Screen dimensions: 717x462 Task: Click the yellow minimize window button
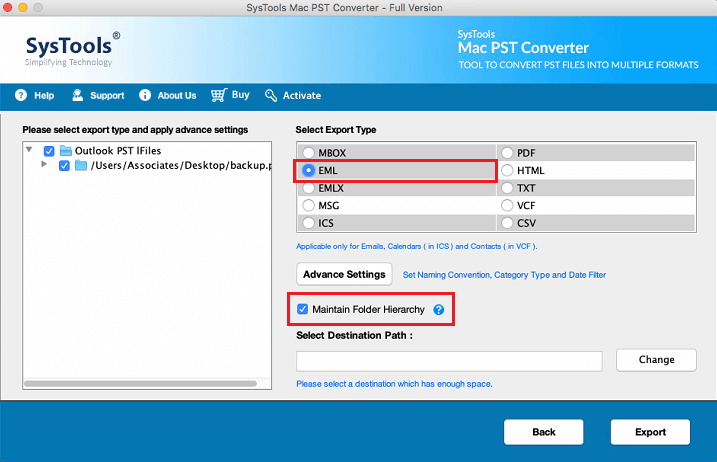coord(22,7)
